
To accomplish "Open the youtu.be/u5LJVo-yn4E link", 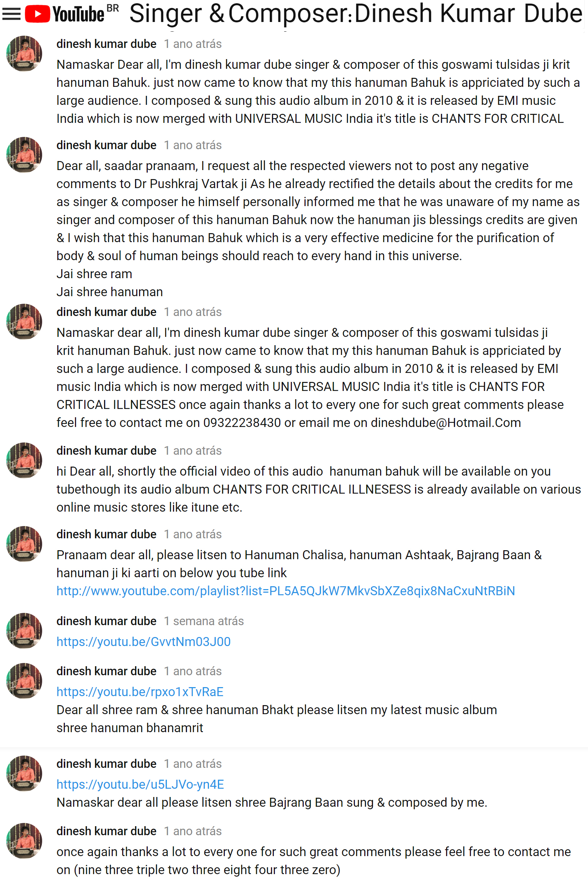I will (140, 784).
